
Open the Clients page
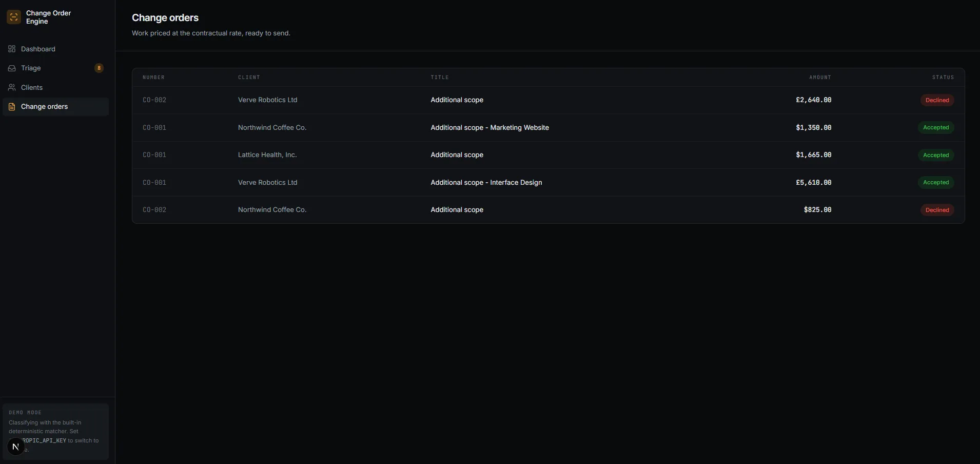pyautogui.click(x=56, y=87)
